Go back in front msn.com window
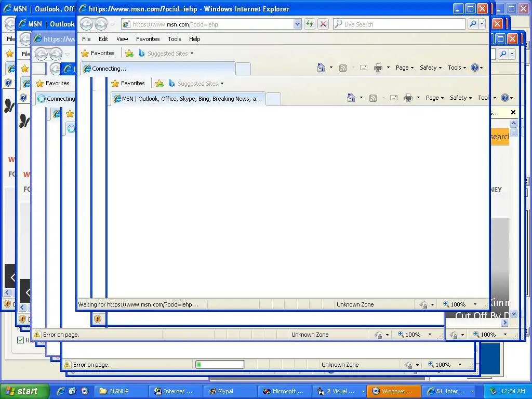The width and height of the screenshot is (532, 399). click(87, 24)
